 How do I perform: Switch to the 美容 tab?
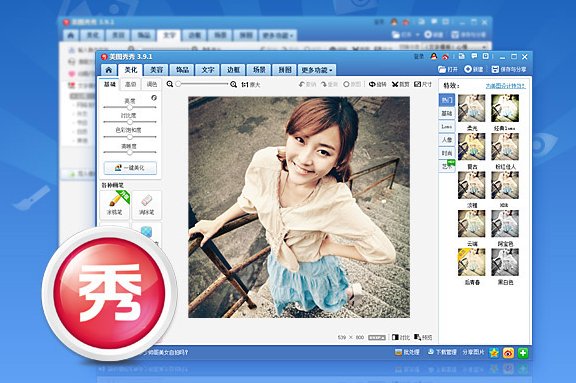coord(156,70)
